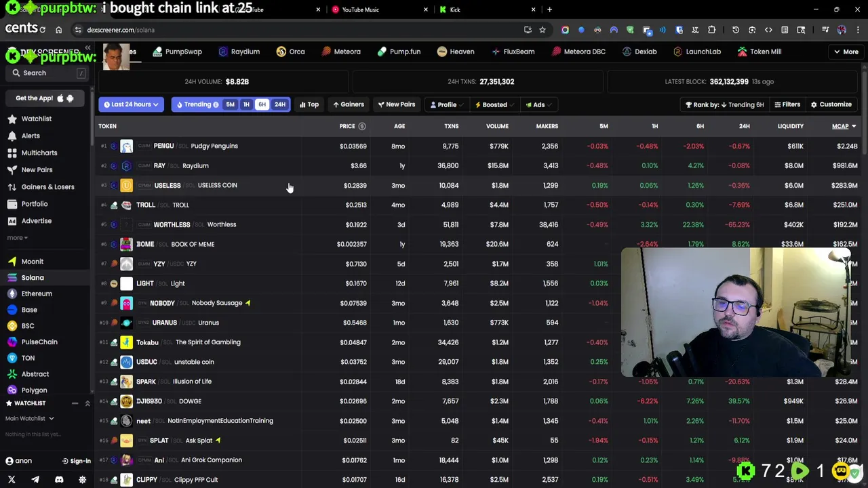Click the Moonit chain icon
This screenshot has width=868, height=488.
click(12, 262)
